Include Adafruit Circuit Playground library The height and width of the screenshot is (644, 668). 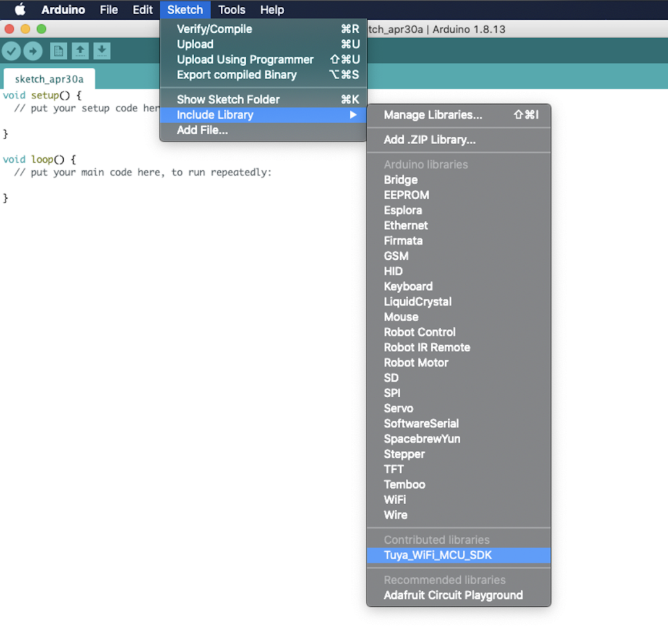(x=459, y=595)
